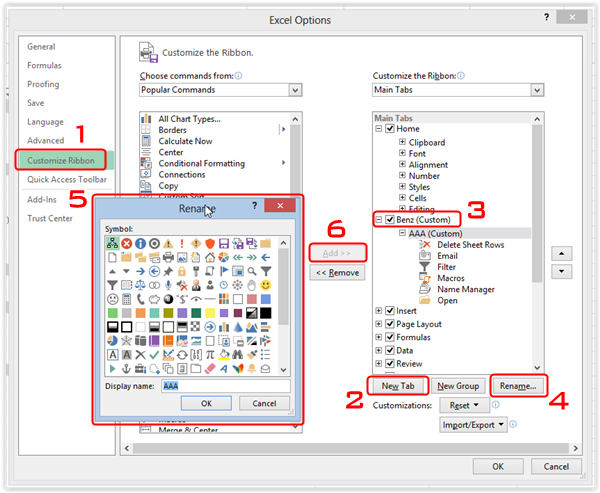Pick the blue flag symbol
The height and width of the screenshot is (493, 600).
(x=224, y=272)
